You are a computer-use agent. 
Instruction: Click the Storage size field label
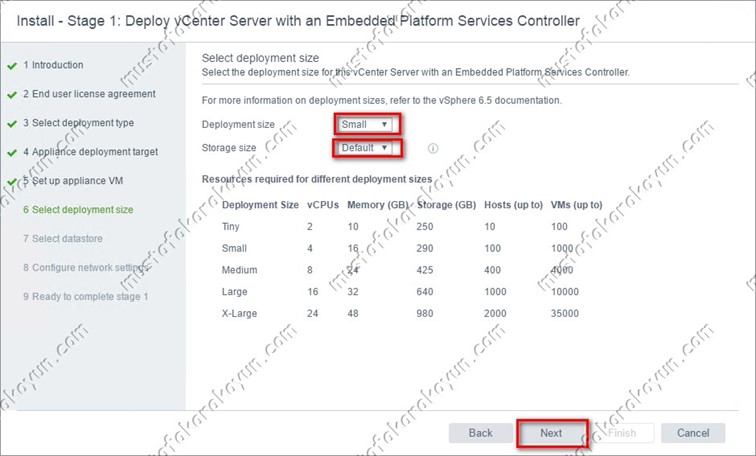[229, 148]
